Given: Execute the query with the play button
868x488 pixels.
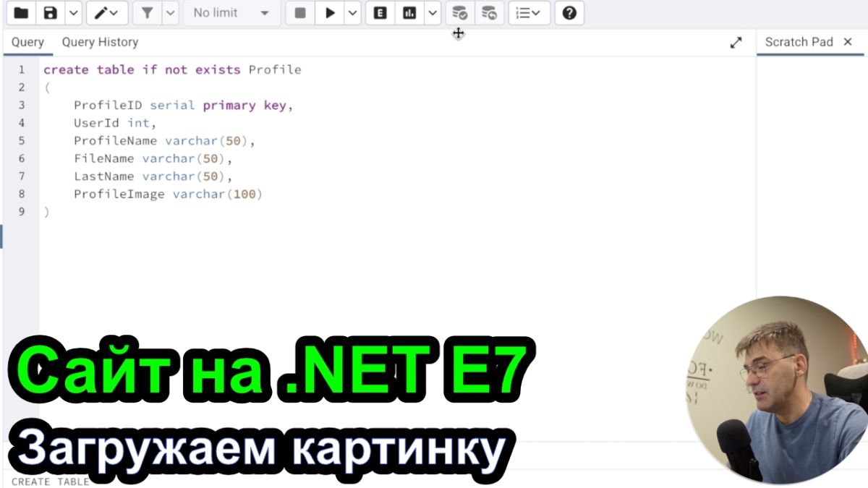Looking at the screenshot, I should coord(330,13).
